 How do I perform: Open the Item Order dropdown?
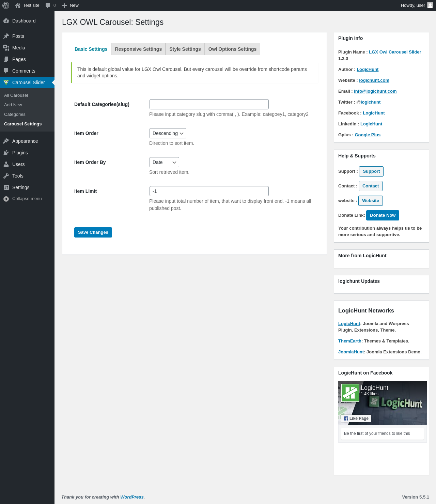[x=168, y=133]
